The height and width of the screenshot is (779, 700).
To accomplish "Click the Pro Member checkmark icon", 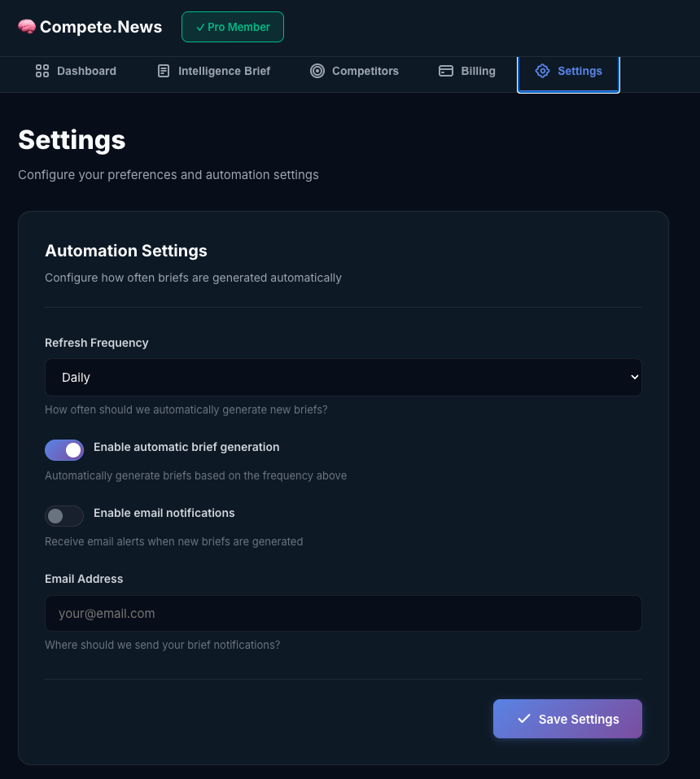I will [200, 27].
